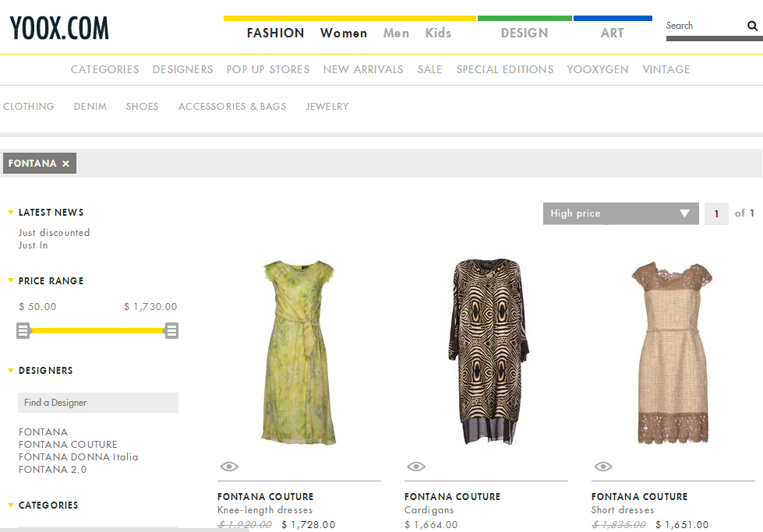This screenshot has height=532, width=763.
Task: Filter by designer FONTANA DONNA Italia
Action: pos(79,457)
